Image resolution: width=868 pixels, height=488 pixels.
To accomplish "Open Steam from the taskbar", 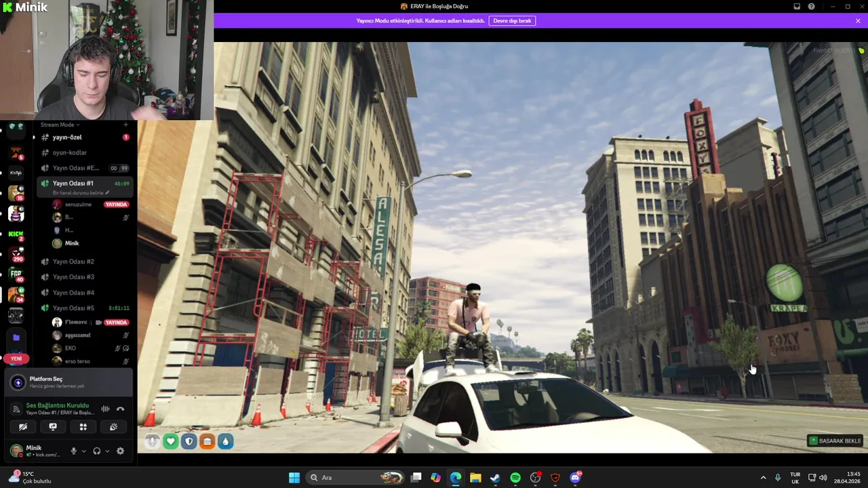I will click(x=496, y=478).
